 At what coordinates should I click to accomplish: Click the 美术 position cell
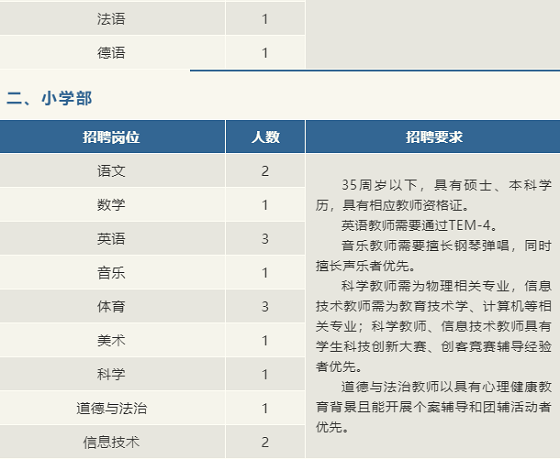[112, 340]
